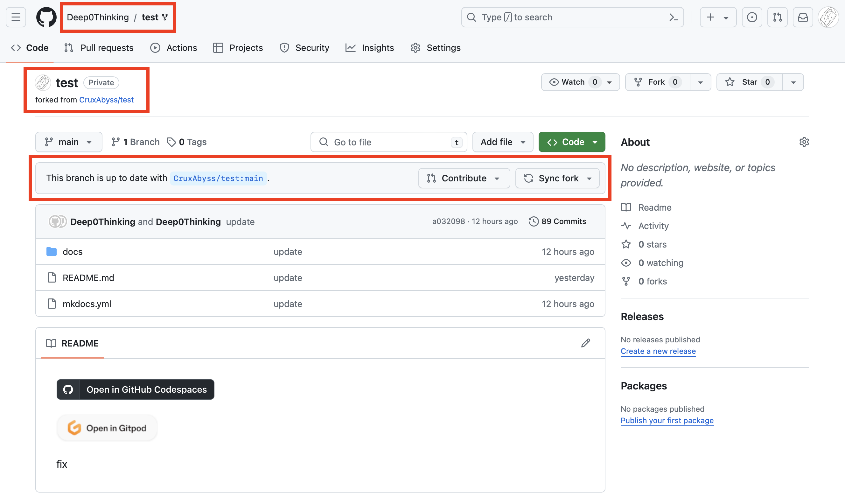Viewport: 845px width, 504px height.
Task: Switch to the Code tab
Action: coord(30,48)
